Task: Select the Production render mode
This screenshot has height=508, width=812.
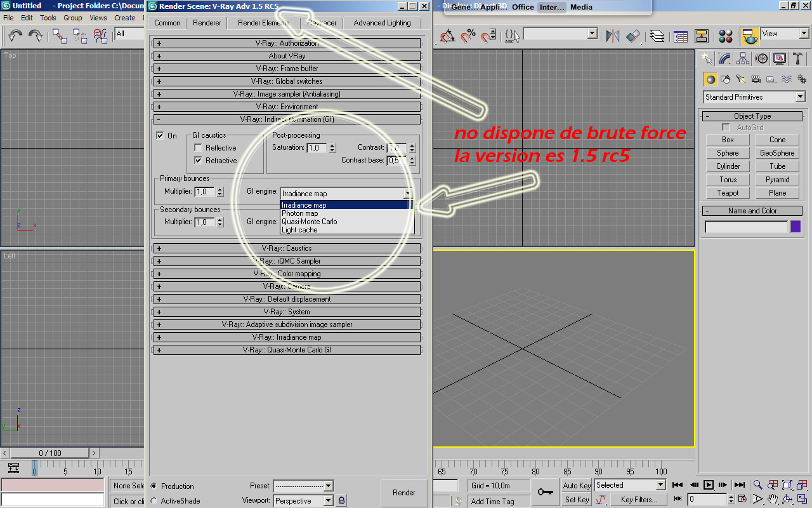Action: pos(154,486)
